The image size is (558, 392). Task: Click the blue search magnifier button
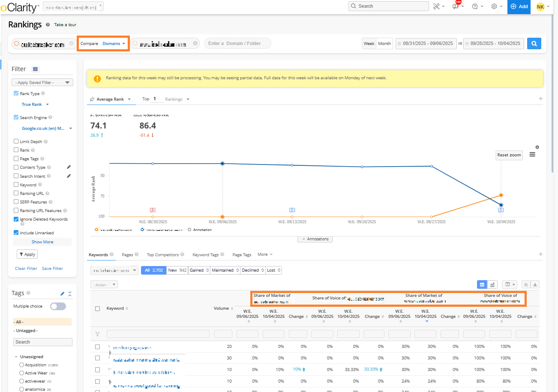[x=534, y=43]
